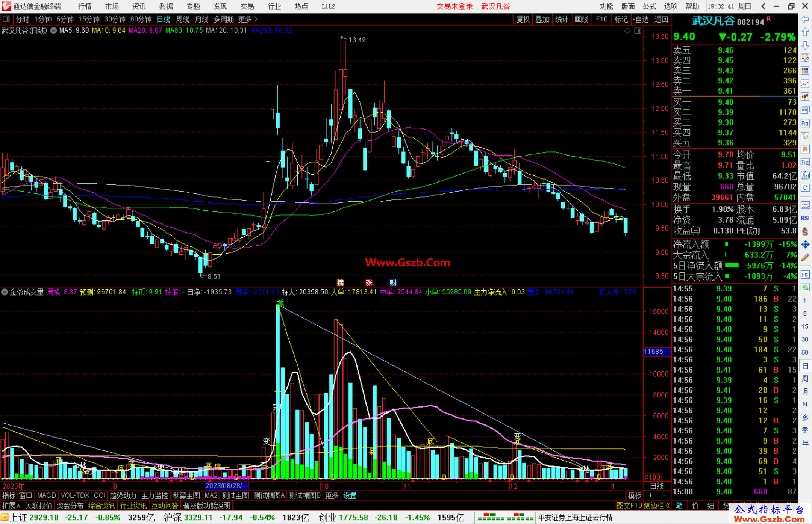Collapse the 侧边栏 sidebar toggle
The height and width of the screenshot is (524, 812).
coord(657,506)
